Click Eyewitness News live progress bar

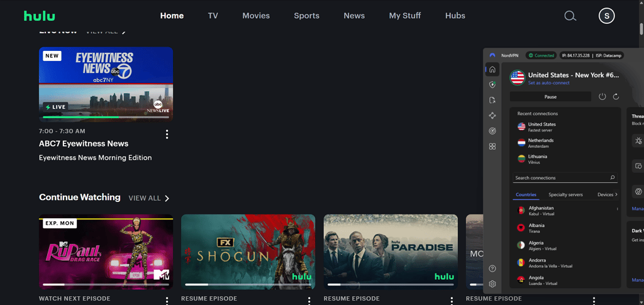point(106,117)
